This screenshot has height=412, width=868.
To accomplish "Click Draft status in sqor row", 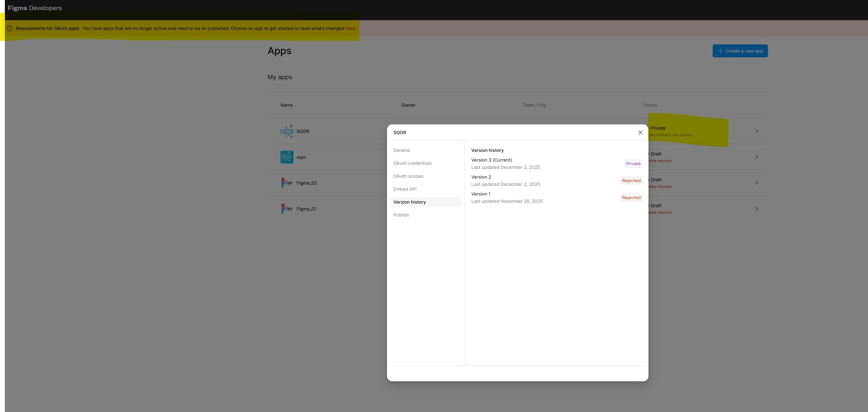I will [656, 154].
